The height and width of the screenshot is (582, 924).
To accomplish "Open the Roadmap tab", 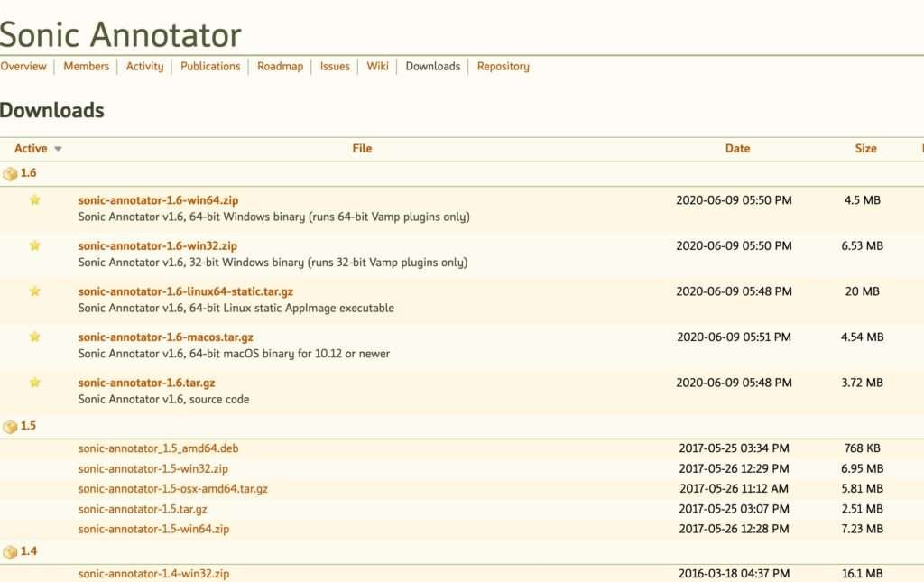I will pos(280,66).
